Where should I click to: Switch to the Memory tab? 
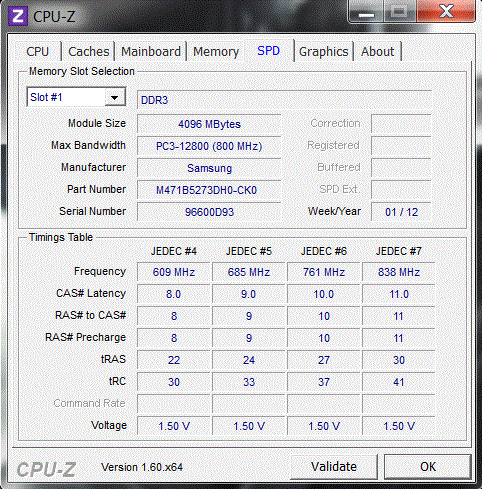216,52
